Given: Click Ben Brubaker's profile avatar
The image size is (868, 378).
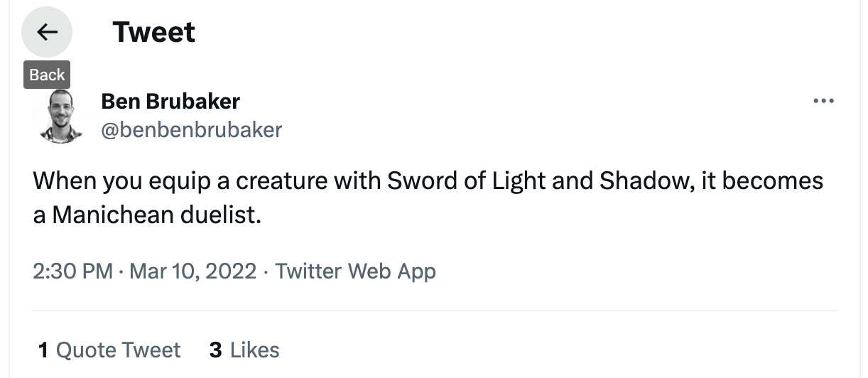Looking at the screenshot, I should click(x=60, y=115).
